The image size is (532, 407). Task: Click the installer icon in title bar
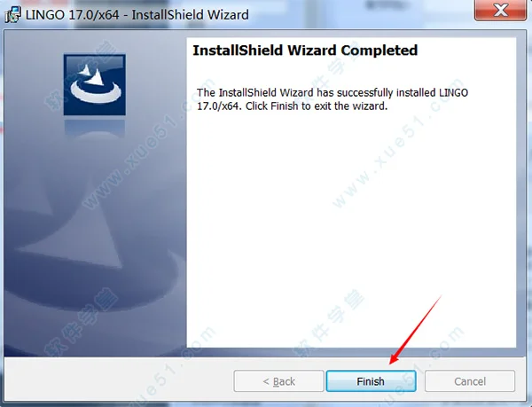(13, 14)
